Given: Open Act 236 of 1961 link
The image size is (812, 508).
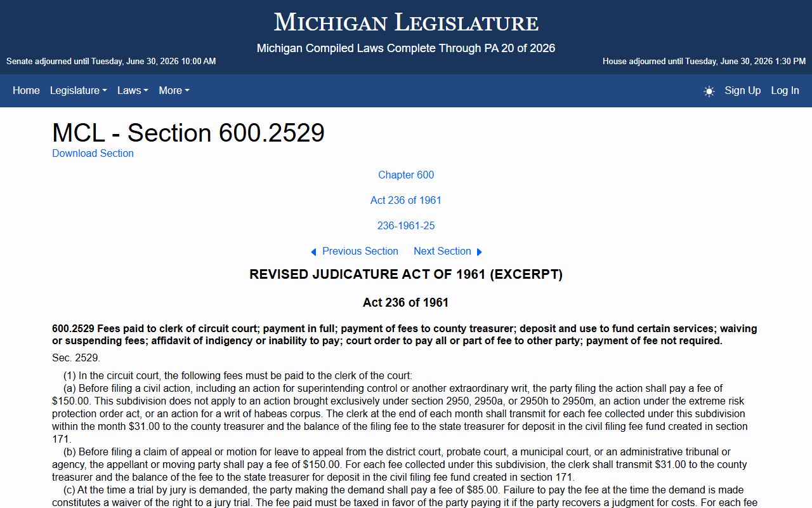Looking at the screenshot, I should pyautogui.click(x=406, y=200).
